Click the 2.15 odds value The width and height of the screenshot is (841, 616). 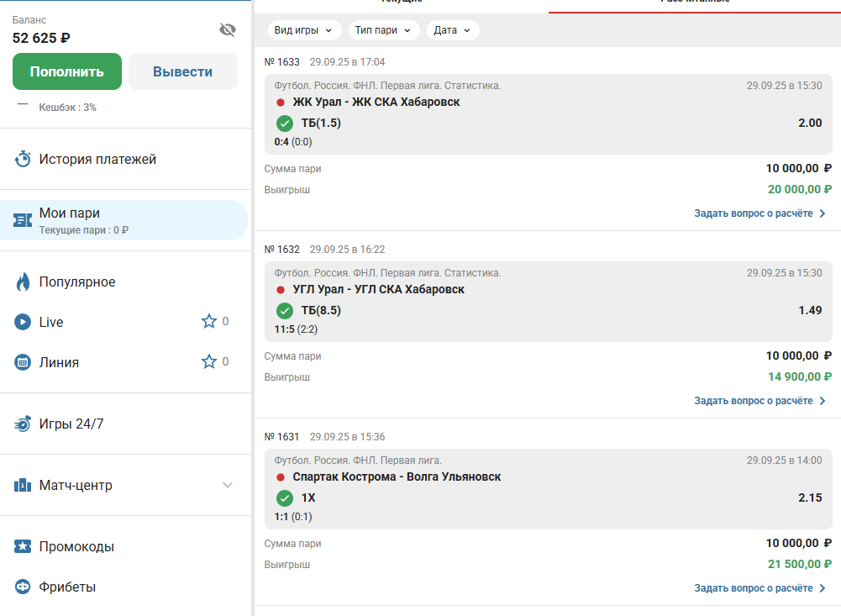tap(810, 498)
